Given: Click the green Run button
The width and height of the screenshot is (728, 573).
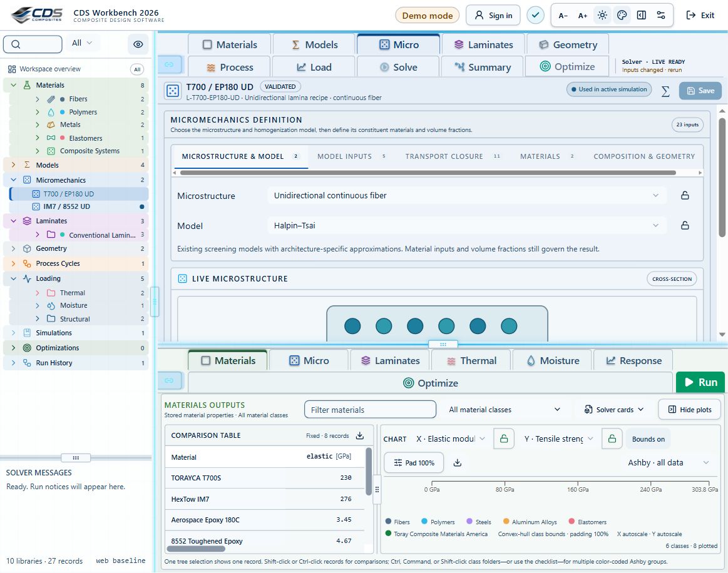Looking at the screenshot, I should click(x=700, y=382).
